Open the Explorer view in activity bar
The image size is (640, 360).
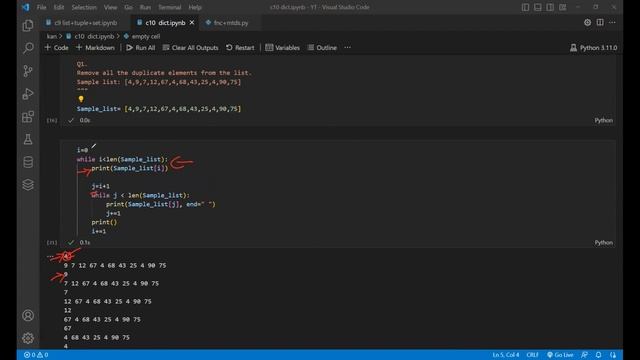coord(28,26)
